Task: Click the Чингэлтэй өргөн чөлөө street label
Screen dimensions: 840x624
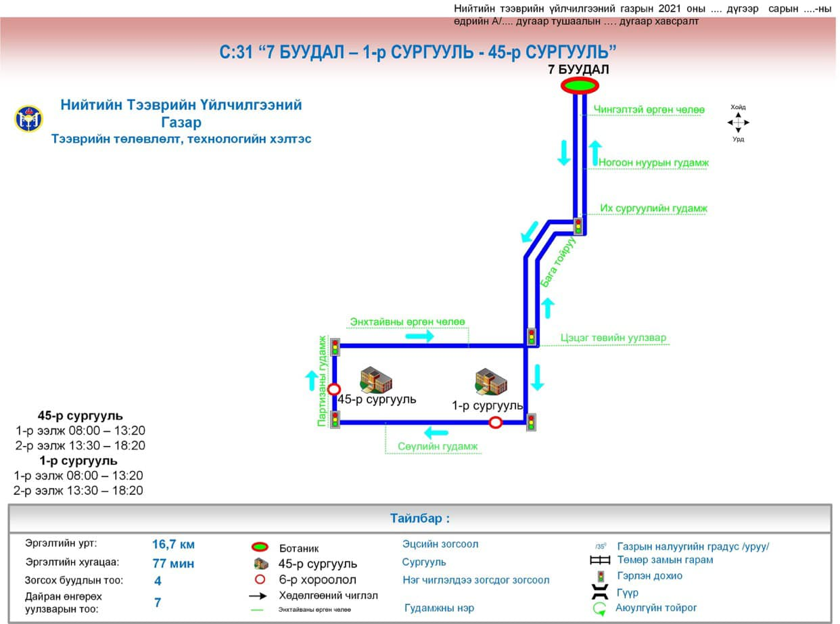Action: [649, 110]
